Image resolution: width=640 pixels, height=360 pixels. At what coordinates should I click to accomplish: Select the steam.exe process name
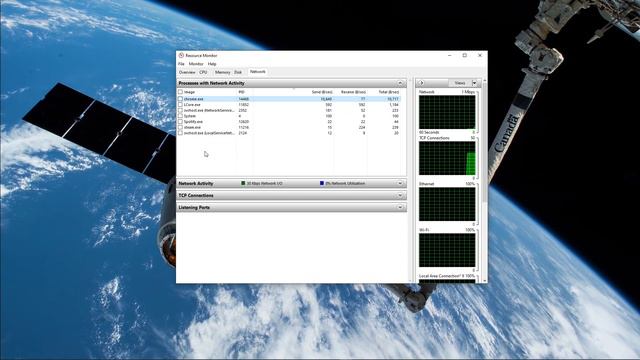[192, 127]
